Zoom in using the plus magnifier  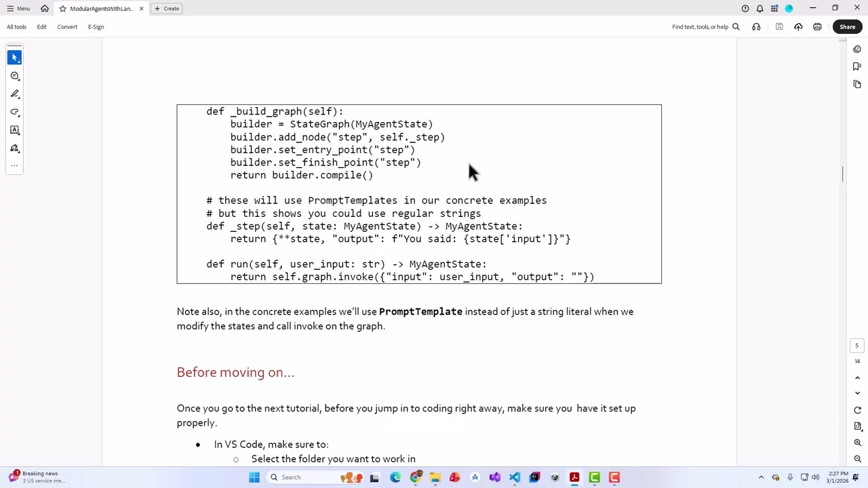(x=857, y=443)
